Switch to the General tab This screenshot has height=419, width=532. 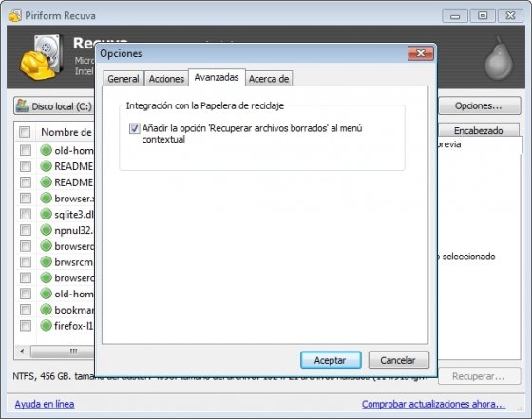coord(123,79)
